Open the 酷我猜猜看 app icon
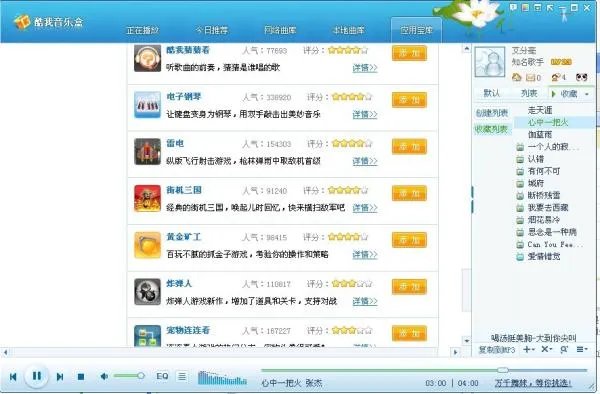 click(147, 59)
